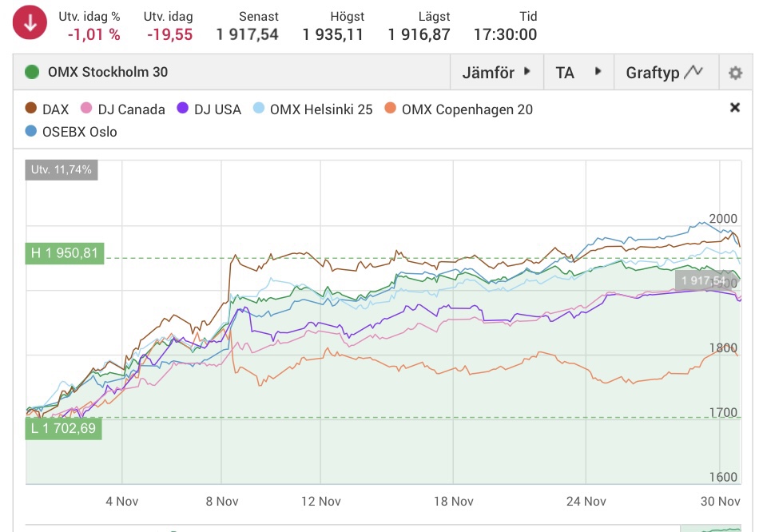The height and width of the screenshot is (532, 759).
Task: Click the L 1 702,69 low label
Action: (x=64, y=428)
